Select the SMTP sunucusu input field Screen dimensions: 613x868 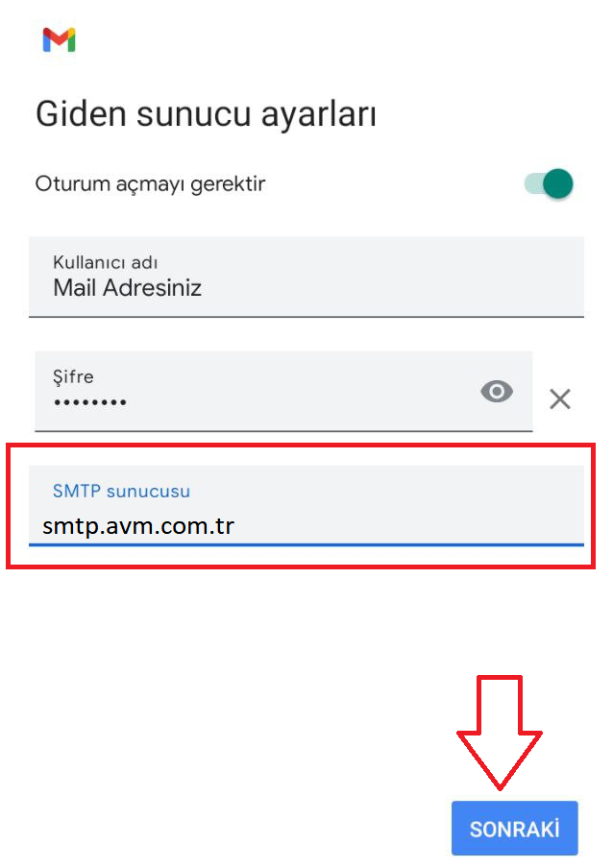(x=306, y=506)
